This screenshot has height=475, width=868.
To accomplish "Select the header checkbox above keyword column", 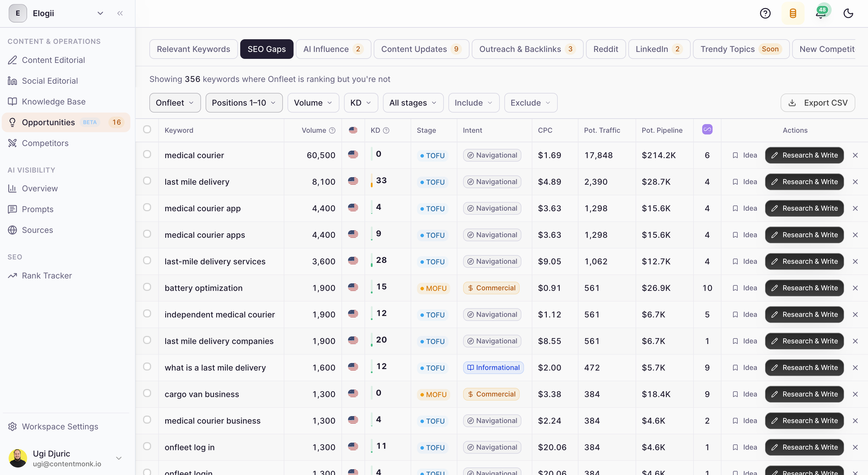I will 147,130.
